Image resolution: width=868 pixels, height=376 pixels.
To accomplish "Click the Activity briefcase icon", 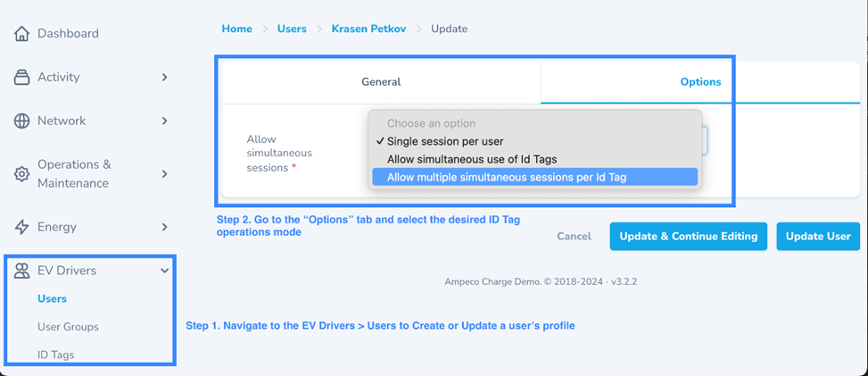I will (21, 78).
